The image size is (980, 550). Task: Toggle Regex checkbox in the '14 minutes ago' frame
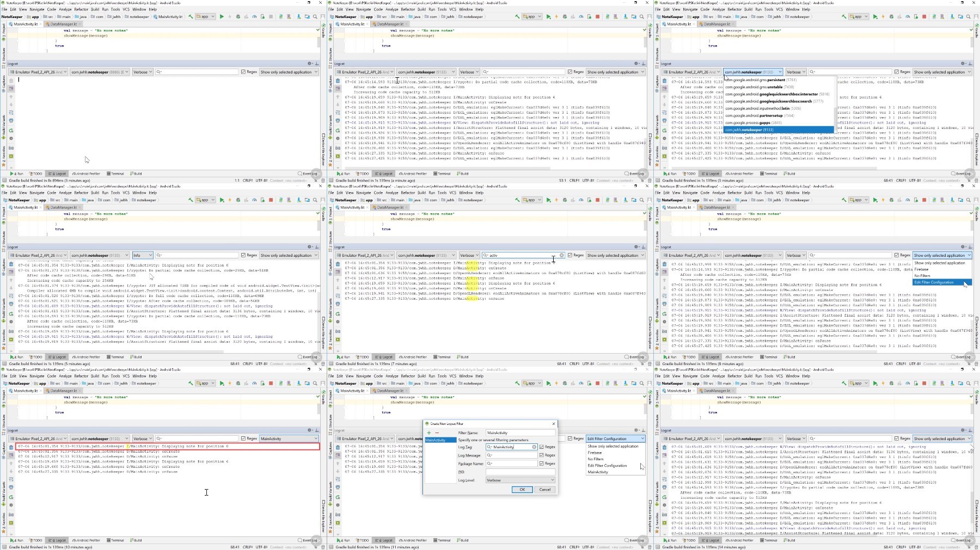coord(897,438)
